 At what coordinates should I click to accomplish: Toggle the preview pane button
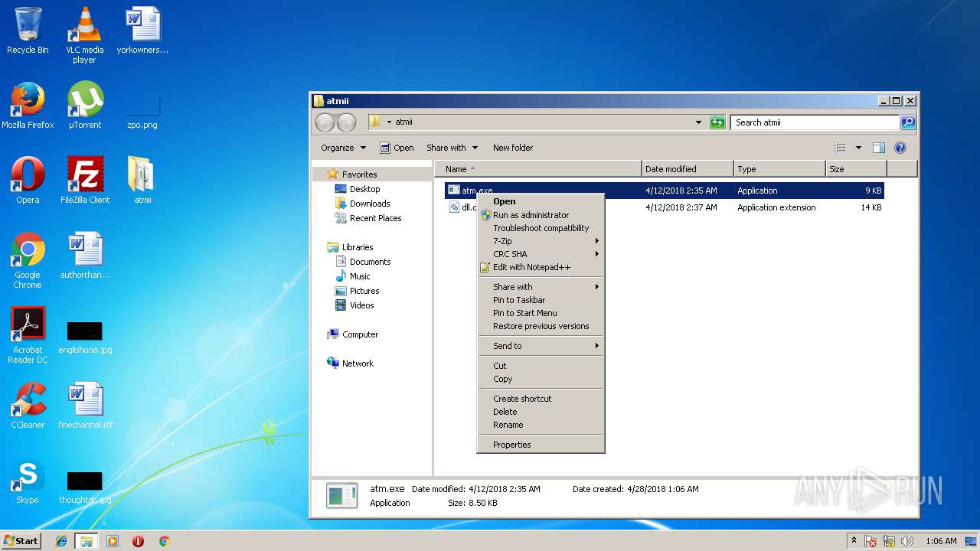pyautogui.click(x=879, y=148)
